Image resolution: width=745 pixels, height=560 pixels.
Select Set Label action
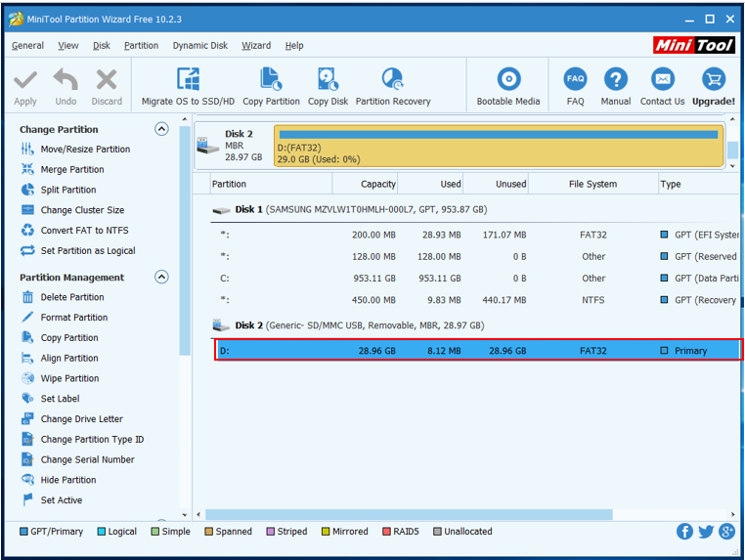[x=51, y=399]
